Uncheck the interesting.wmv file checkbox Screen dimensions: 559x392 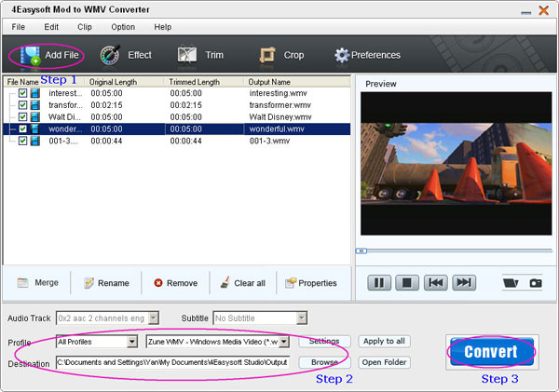22,93
